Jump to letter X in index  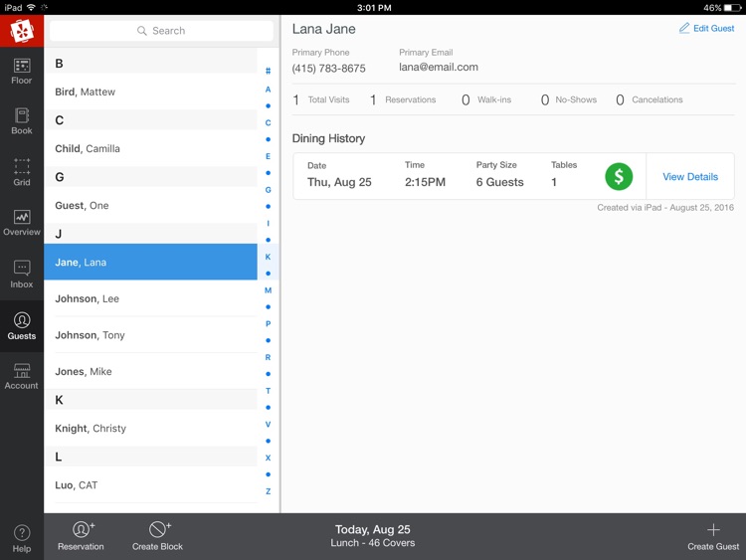(268, 458)
